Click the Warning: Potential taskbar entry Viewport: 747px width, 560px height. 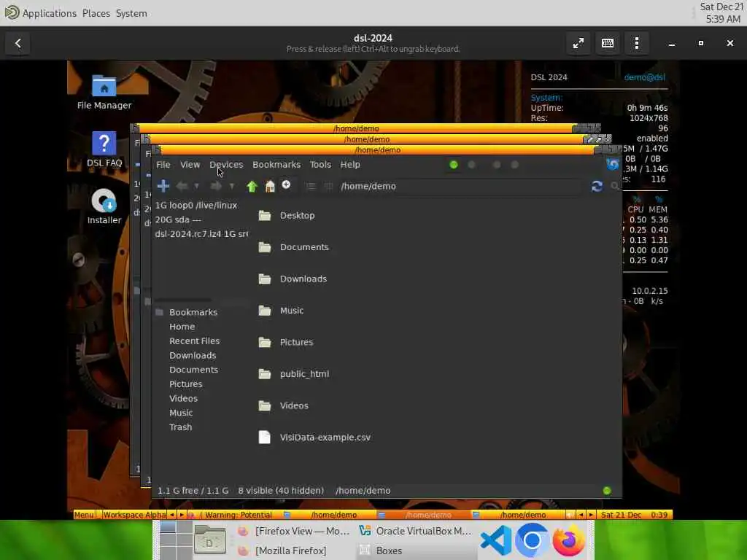[236, 515]
